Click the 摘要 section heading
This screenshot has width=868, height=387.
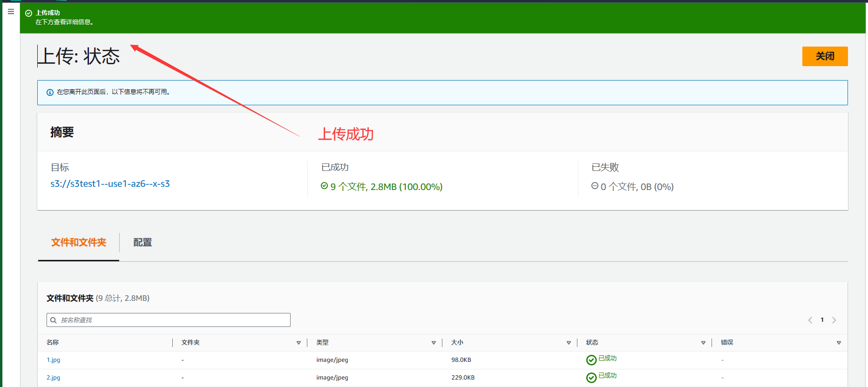pos(62,132)
